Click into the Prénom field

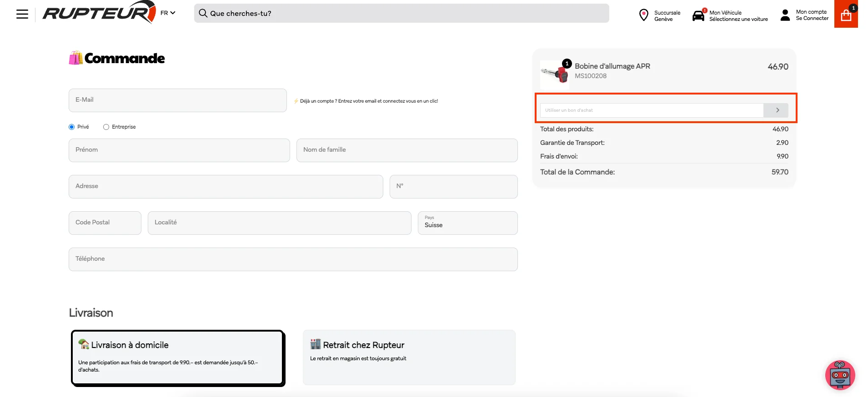(x=179, y=150)
